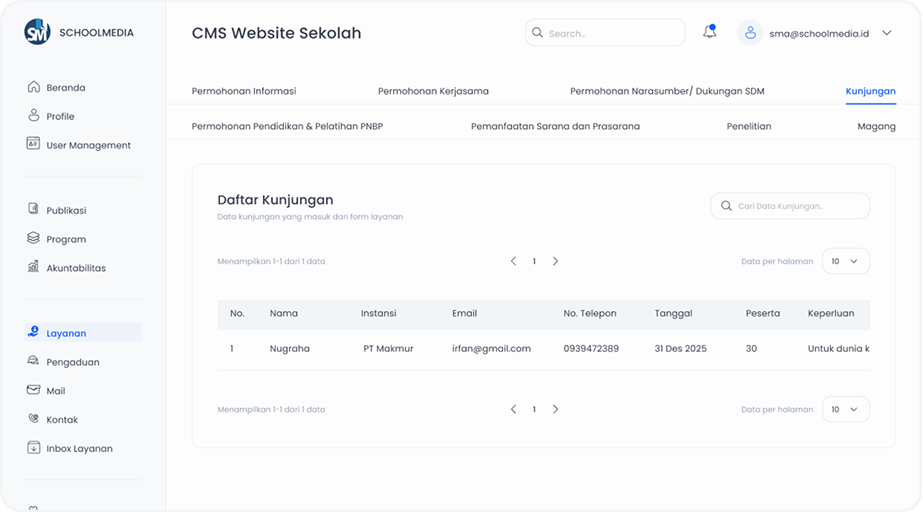Click the user avatar icon in header

750,33
